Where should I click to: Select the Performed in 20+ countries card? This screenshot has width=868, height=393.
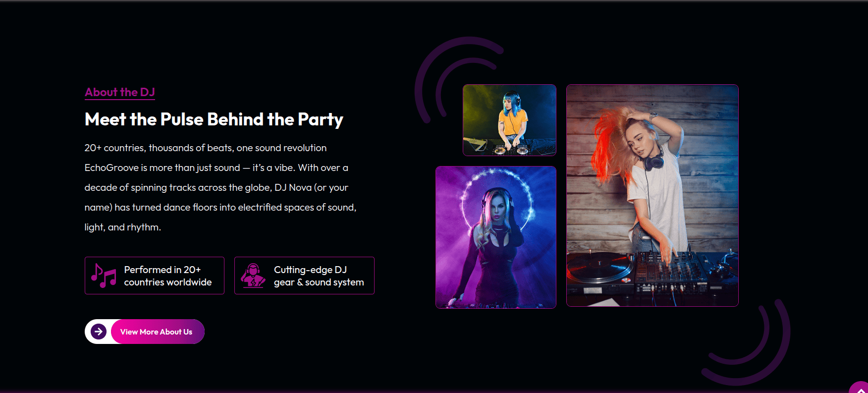click(155, 276)
